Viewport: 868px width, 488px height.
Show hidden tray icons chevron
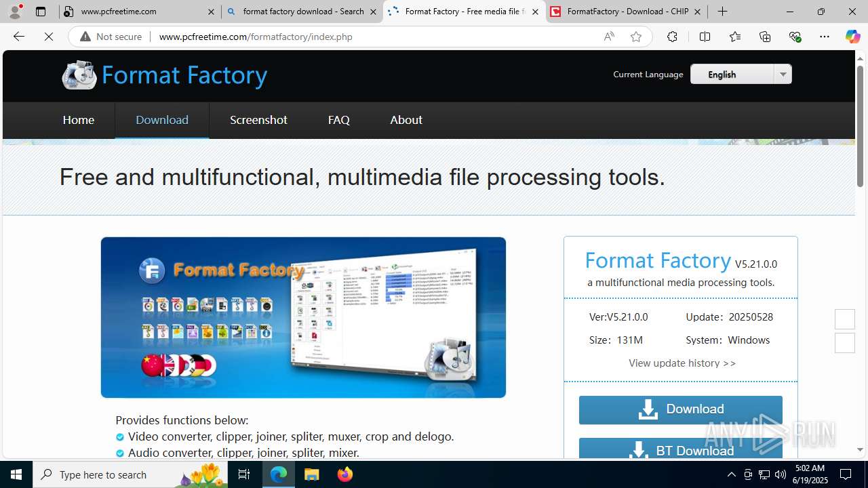coord(731,474)
